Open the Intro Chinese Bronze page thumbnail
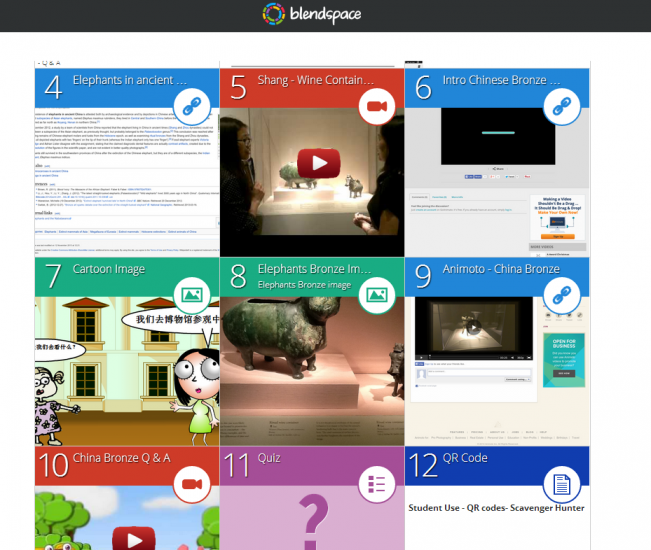651x550 pixels. click(497, 182)
